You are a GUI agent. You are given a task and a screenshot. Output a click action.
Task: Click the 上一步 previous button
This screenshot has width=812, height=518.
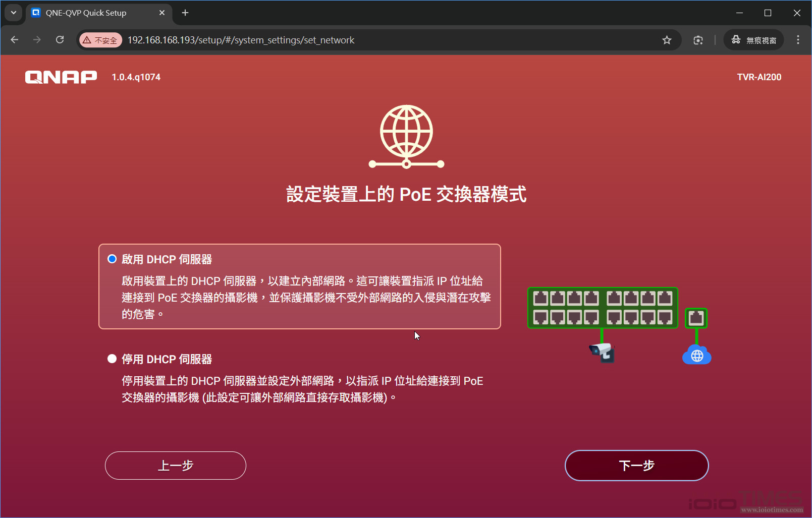[175, 466]
